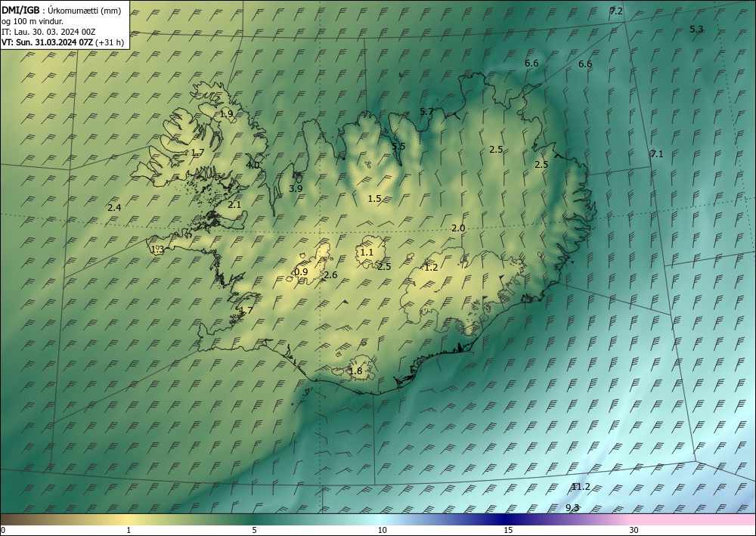The height and width of the screenshot is (536, 756).
Task: Click the 5.5 precipitation value
Action: tap(398, 147)
